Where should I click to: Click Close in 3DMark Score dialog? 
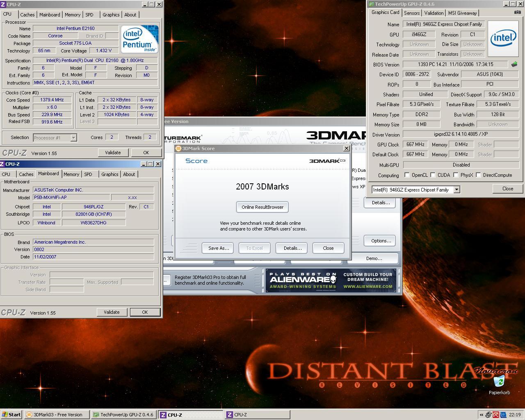pos(328,248)
